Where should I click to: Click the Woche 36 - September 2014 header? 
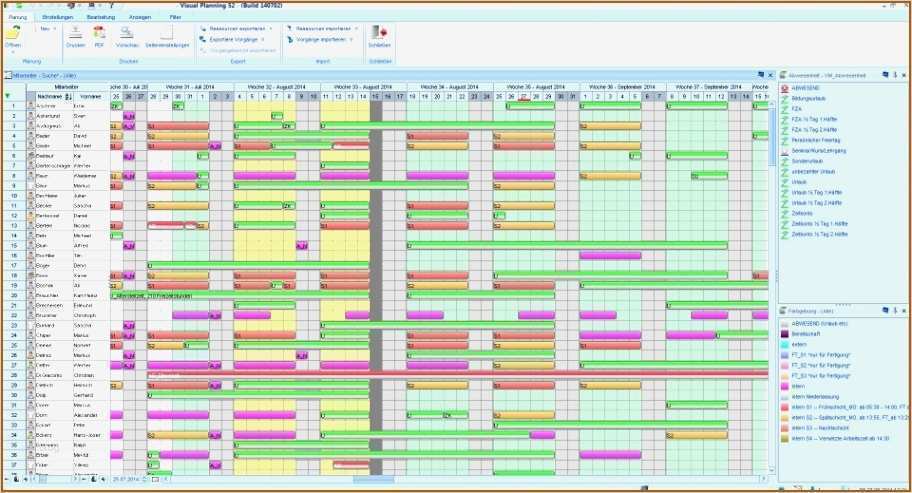[623, 87]
